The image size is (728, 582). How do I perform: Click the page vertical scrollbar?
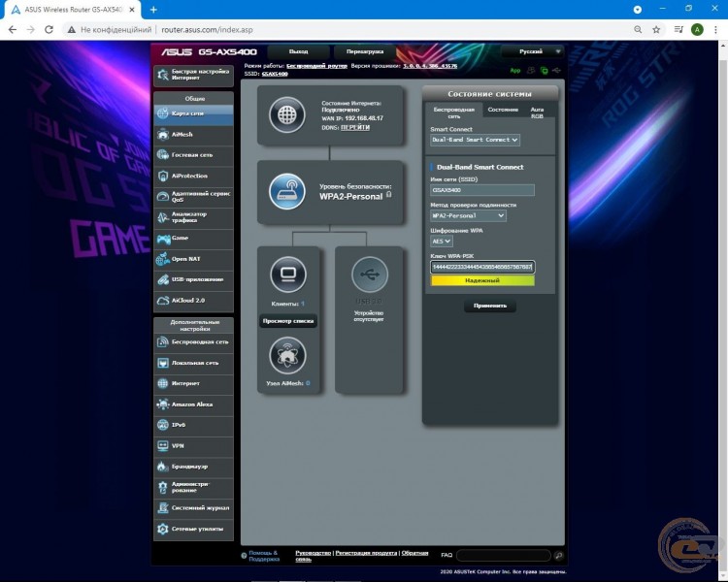(x=723, y=311)
